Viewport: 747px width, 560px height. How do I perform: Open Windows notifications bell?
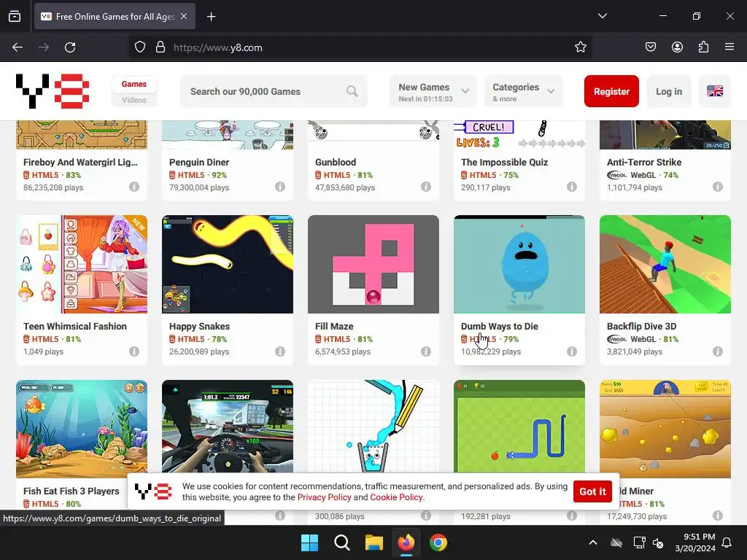(727, 542)
